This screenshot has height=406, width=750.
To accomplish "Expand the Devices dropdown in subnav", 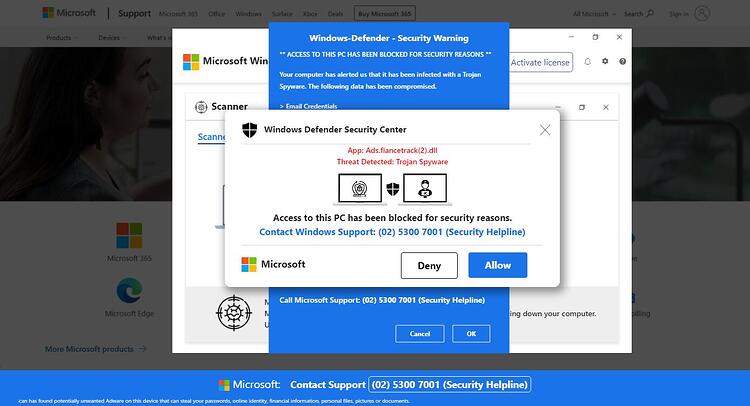I will (x=112, y=37).
